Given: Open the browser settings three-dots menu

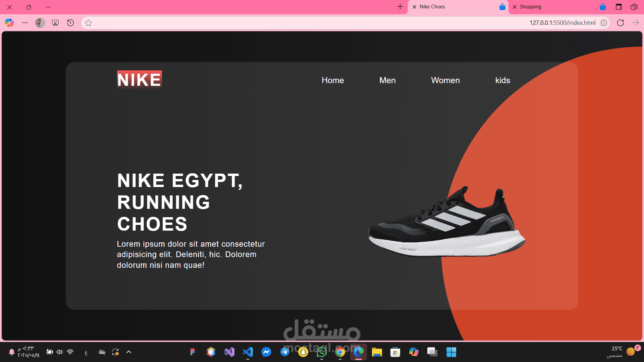Looking at the screenshot, I should (x=25, y=23).
